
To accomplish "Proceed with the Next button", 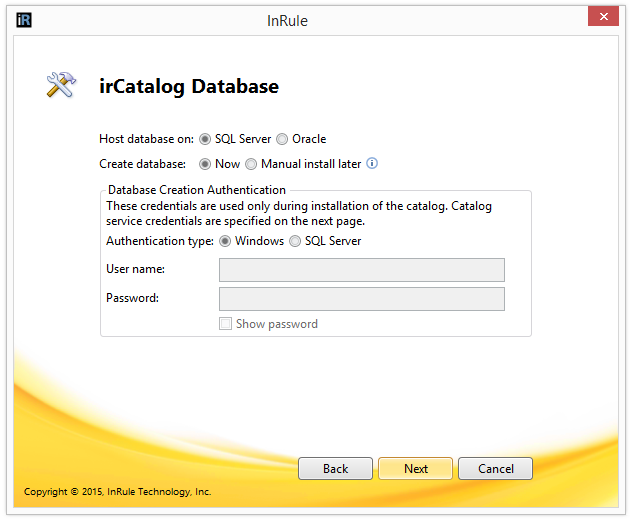I will click(415, 469).
